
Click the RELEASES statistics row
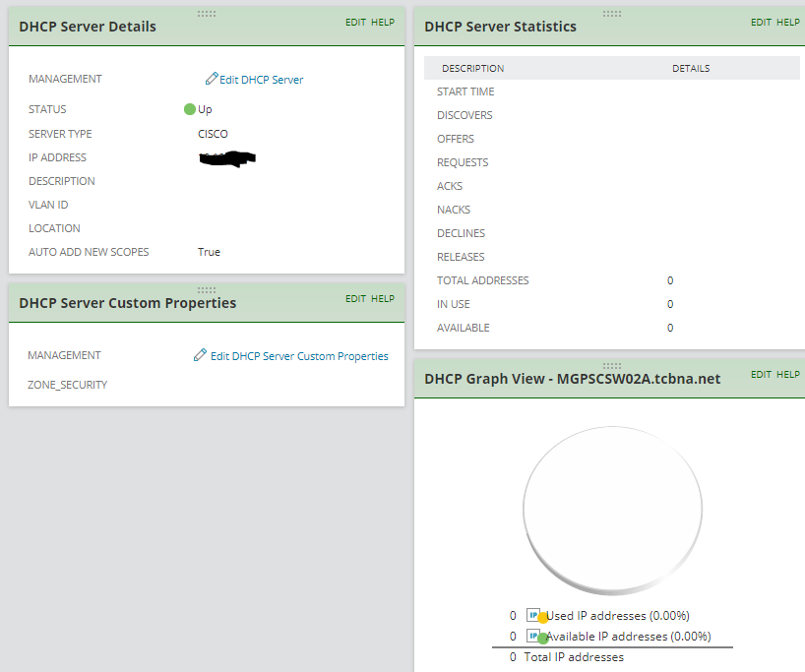[612, 257]
